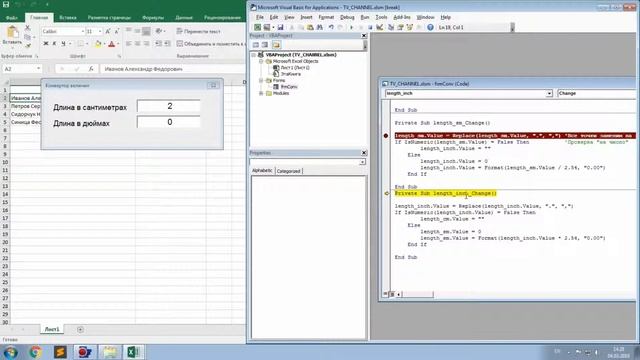Click View Microsoft Excel icon in VBA toolbar
Screen dimensions: 640x360
click(258, 27)
